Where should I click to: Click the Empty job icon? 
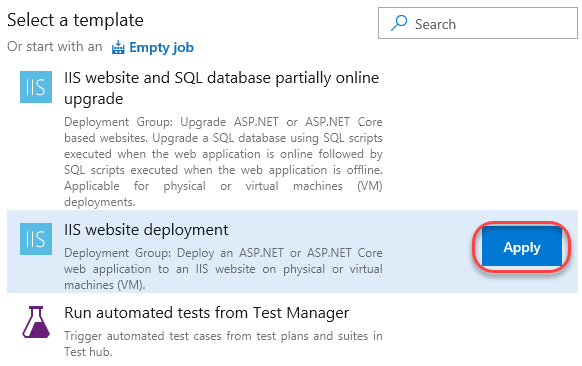[x=118, y=48]
